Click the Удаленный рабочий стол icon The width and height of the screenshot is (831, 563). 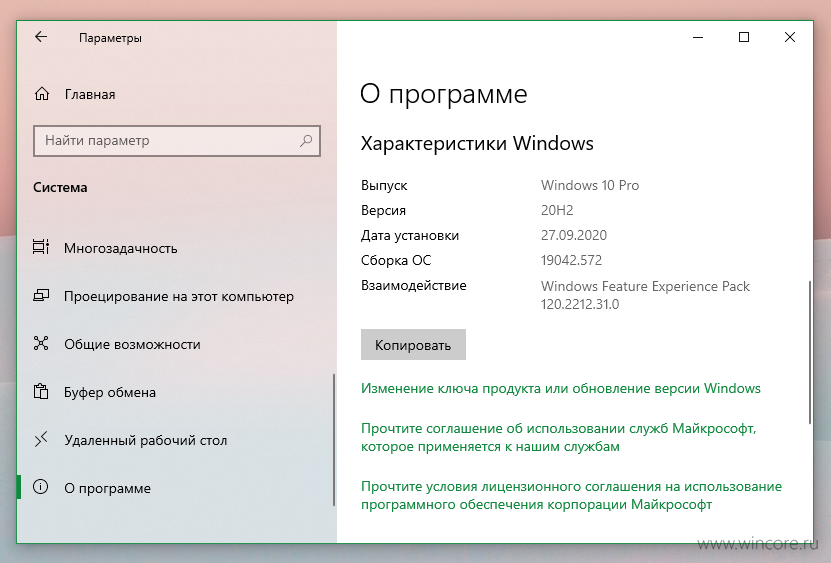(41, 439)
